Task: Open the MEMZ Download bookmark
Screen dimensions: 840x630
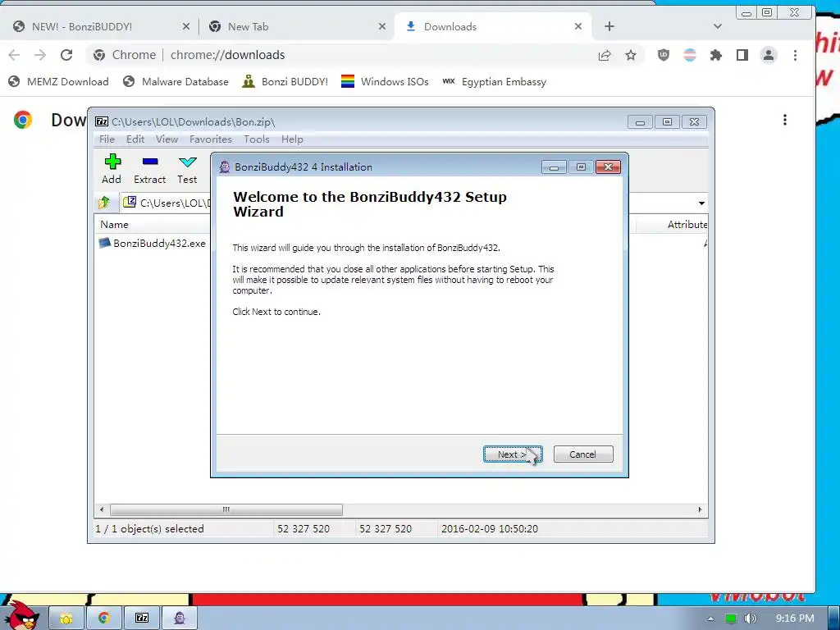Action: (58, 81)
